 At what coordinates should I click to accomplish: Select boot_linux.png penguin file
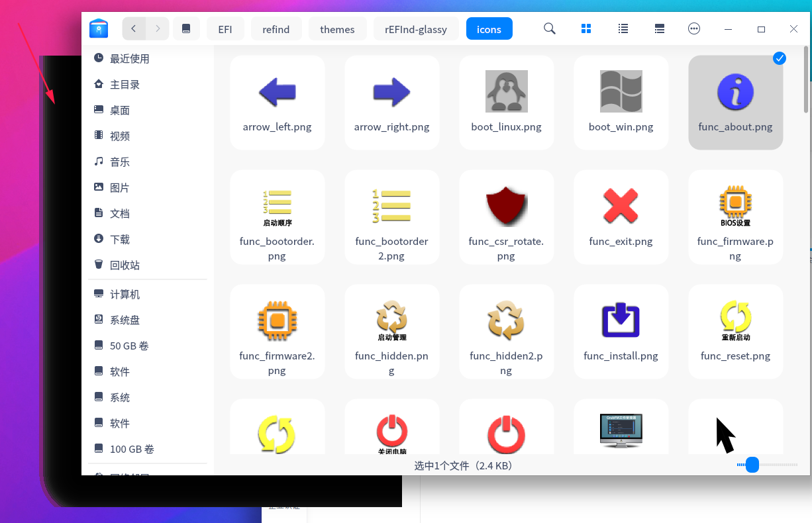point(506,102)
